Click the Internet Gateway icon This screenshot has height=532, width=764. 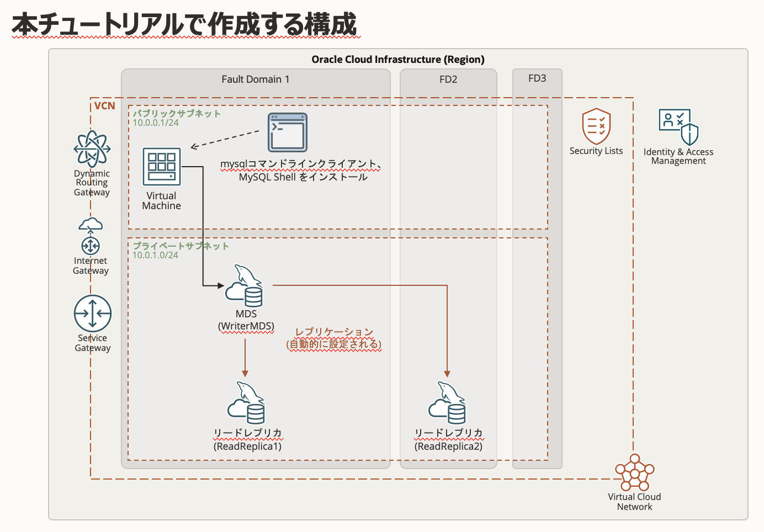[x=90, y=236]
